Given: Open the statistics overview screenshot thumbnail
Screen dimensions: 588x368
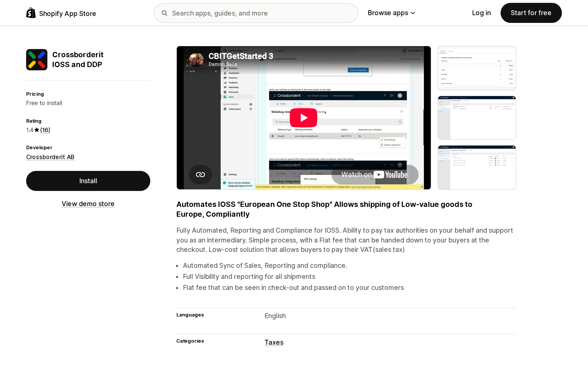Looking at the screenshot, I should tap(477, 68).
